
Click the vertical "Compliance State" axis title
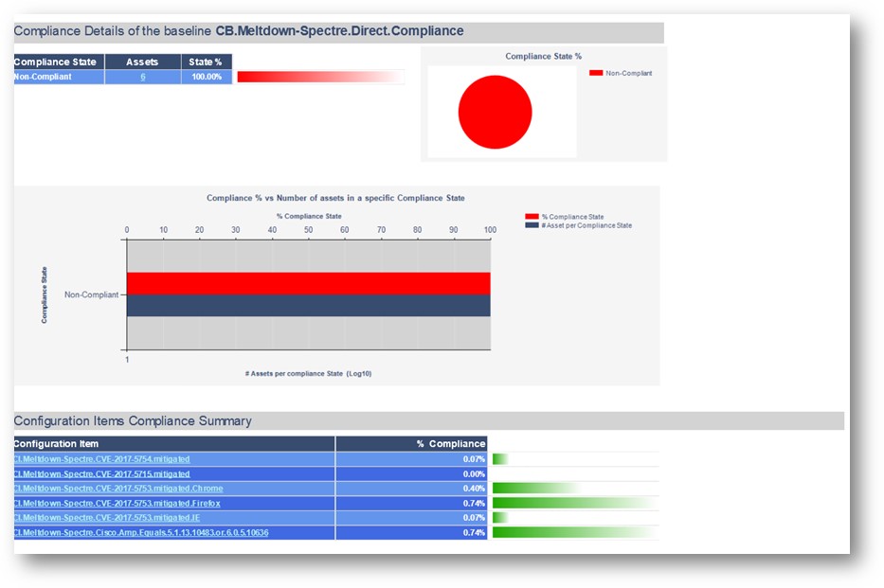click(x=44, y=294)
